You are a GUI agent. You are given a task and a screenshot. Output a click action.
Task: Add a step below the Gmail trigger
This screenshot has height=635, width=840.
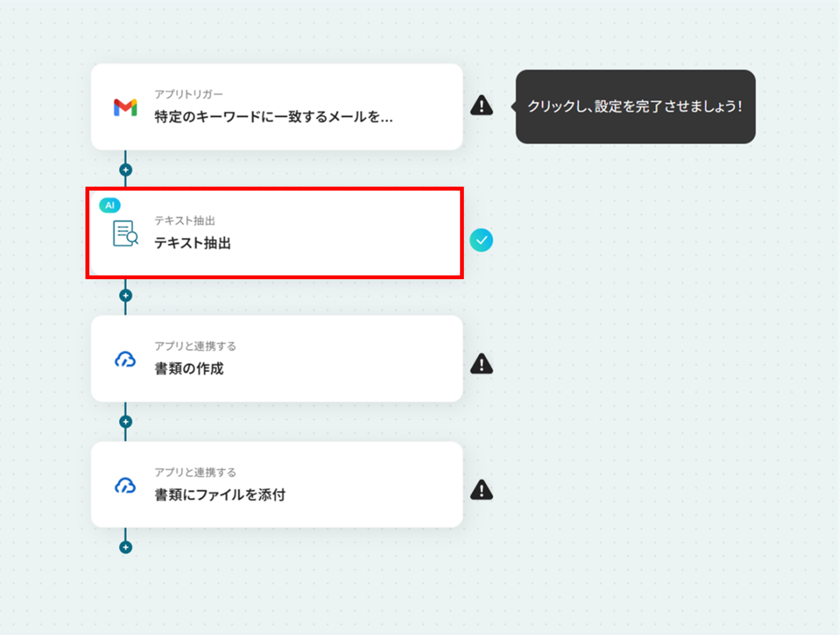pos(126,170)
